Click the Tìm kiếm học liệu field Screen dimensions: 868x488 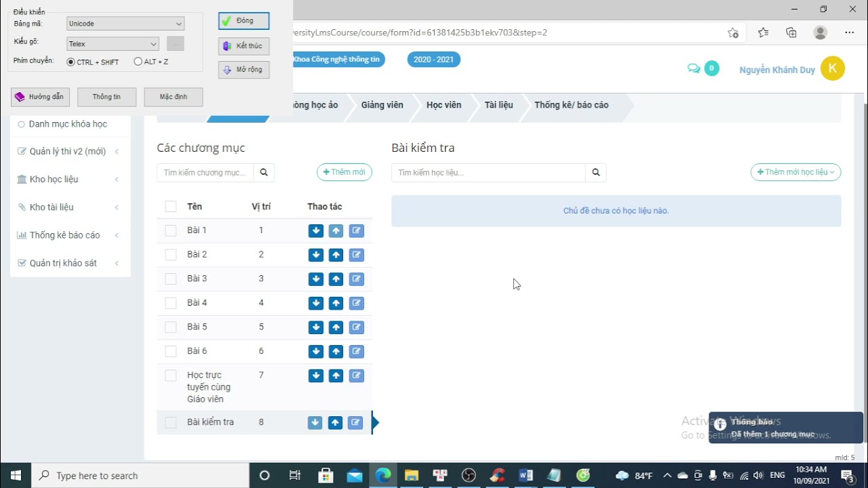(488, 173)
